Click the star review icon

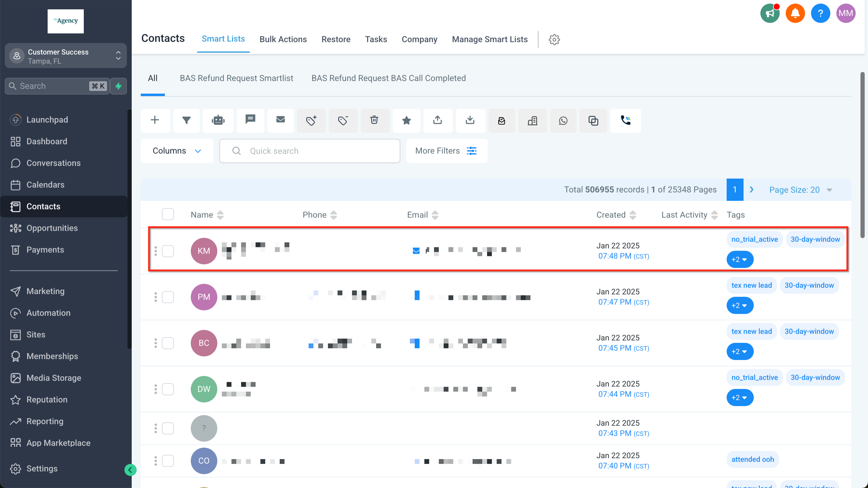point(406,120)
